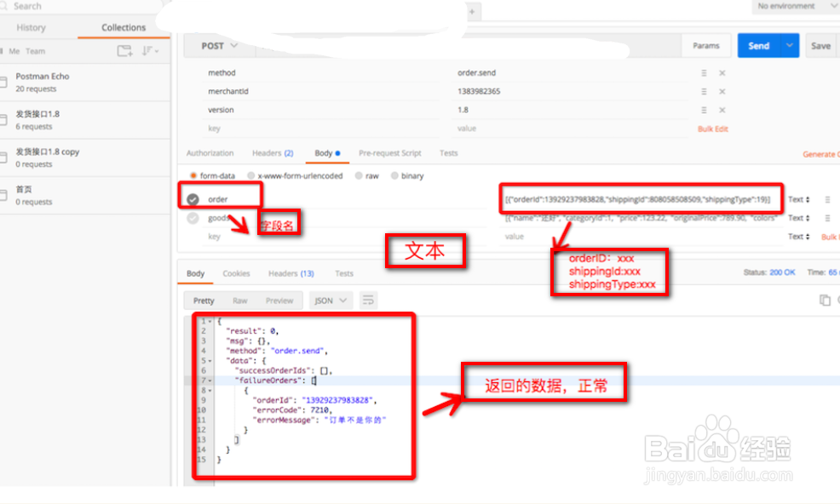Change the order row Text type dropdown

(799, 199)
